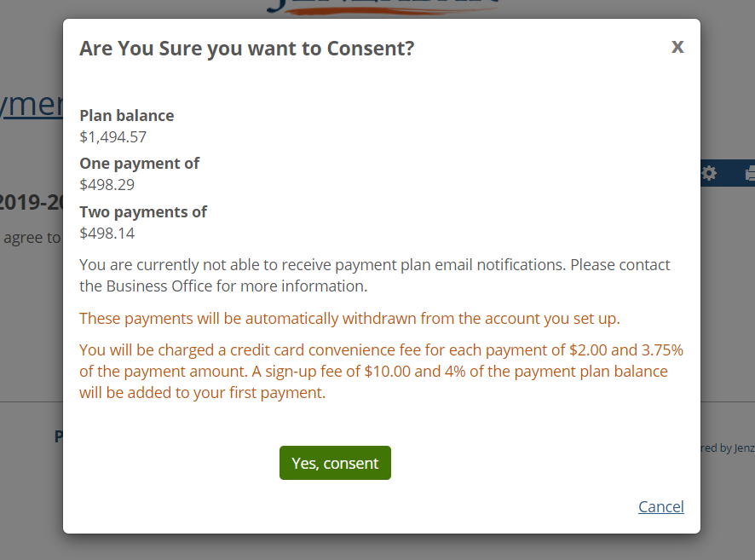Screen dimensions: 755x560
Task: Click the automatic withdrawal notice text
Action: (x=348, y=318)
